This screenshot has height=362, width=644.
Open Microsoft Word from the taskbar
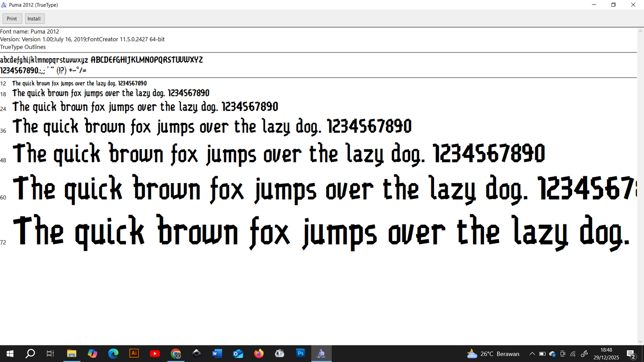tap(217, 354)
